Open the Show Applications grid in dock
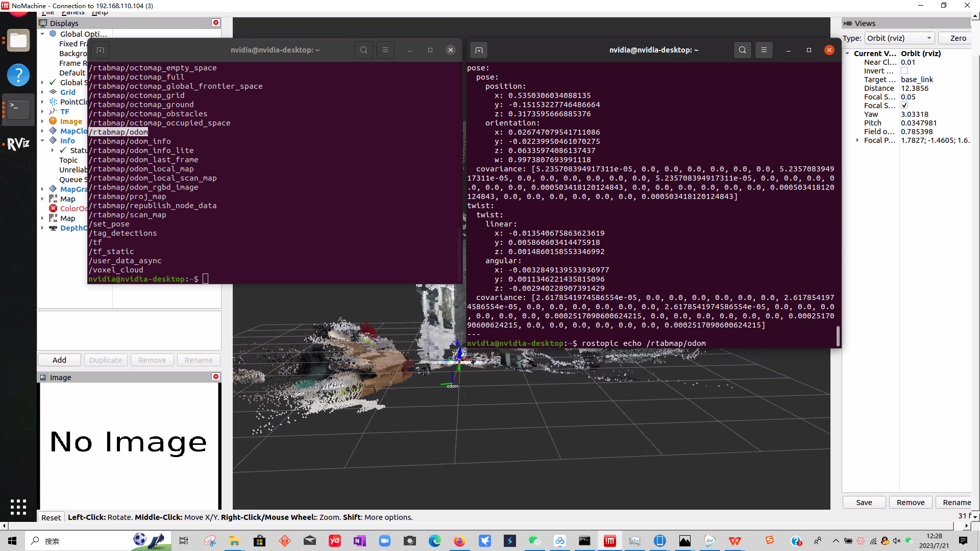The width and height of the screenshot is (980, 551). pyautogui.click(x=18, y=507)
